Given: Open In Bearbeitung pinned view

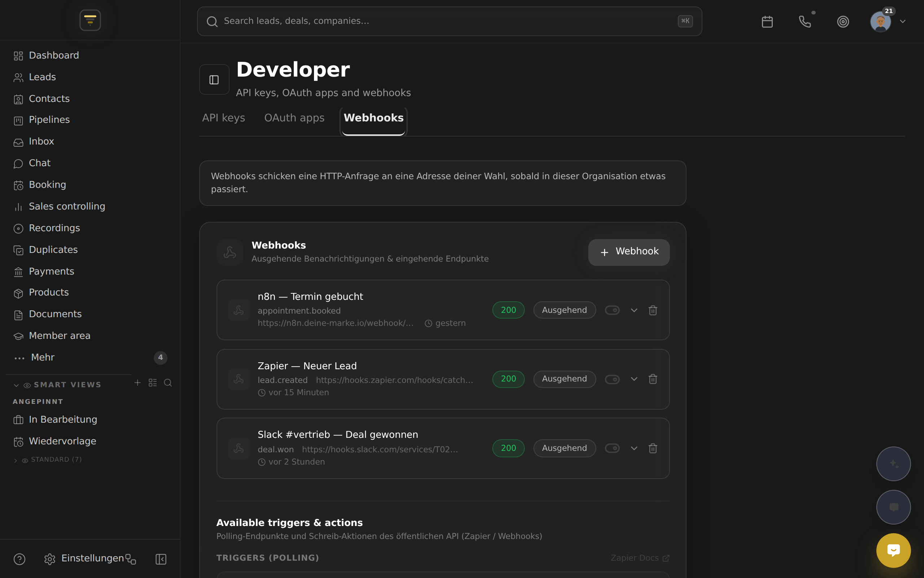Looking at the screenshot, I should coord(90,420).
